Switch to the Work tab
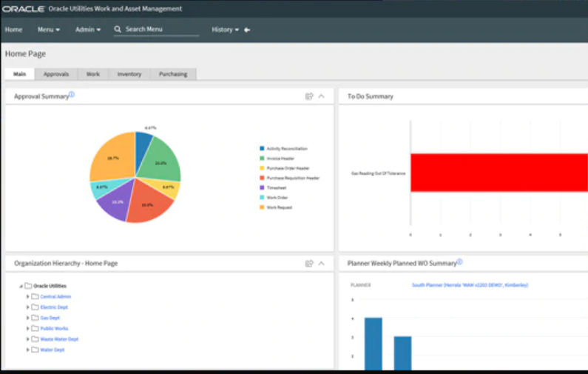Screen dimensions: 588x374 tap(93, 74)
